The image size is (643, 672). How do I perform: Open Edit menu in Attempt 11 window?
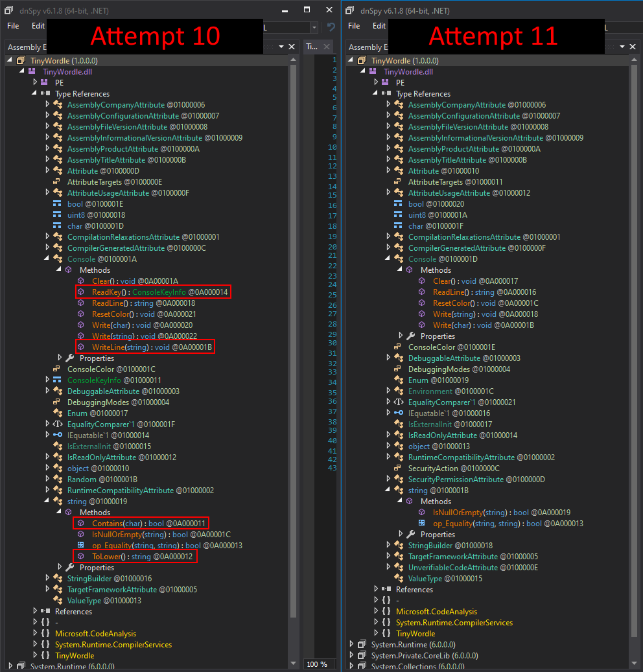pos(379,26)
